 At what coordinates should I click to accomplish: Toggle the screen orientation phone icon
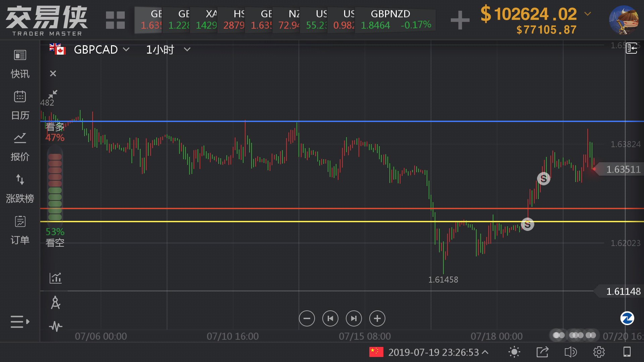click(x=627, y=352)
